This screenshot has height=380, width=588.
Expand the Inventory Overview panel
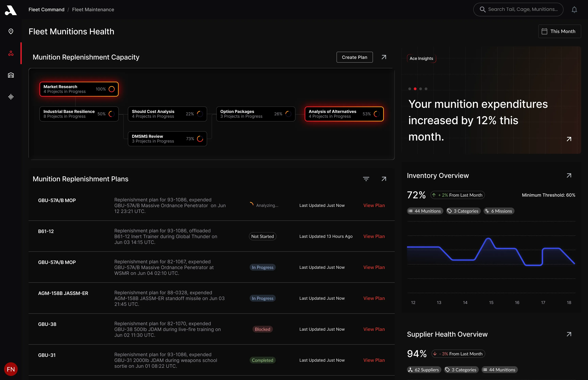coord(569,175)
